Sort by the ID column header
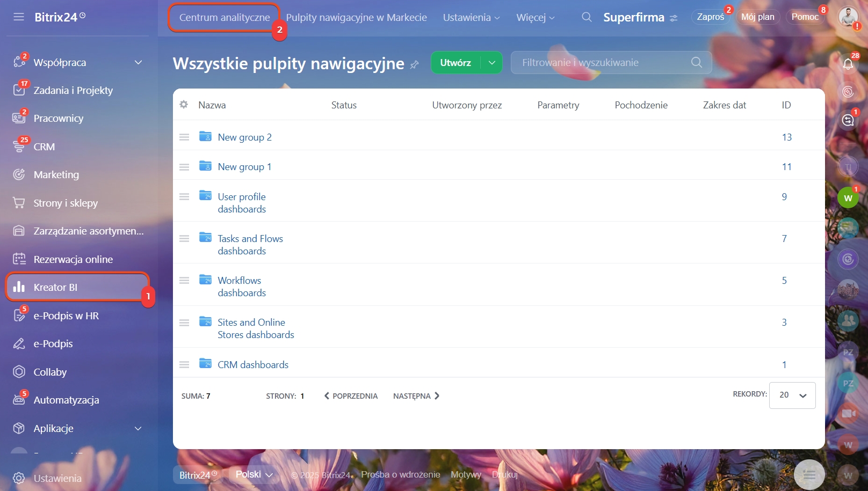 click(786, 105)
